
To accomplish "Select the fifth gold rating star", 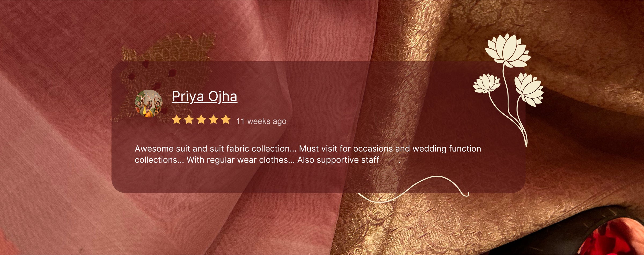I will click(226, 119).
